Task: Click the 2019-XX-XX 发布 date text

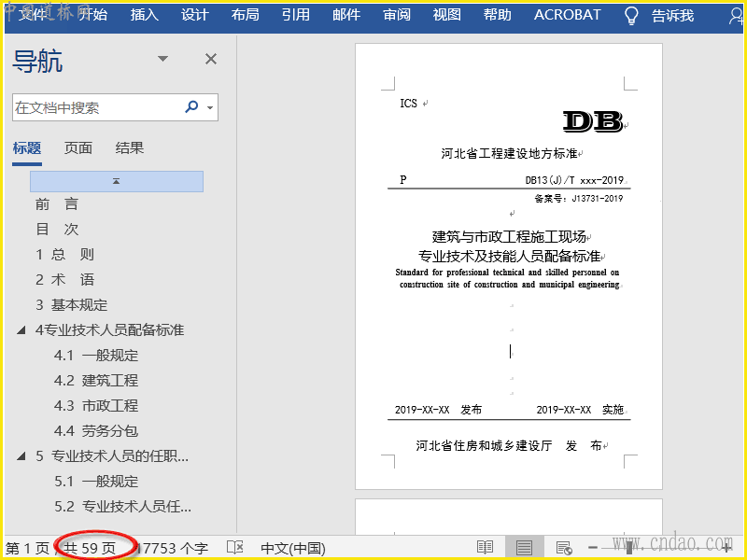Action: [x=438, y=410]
